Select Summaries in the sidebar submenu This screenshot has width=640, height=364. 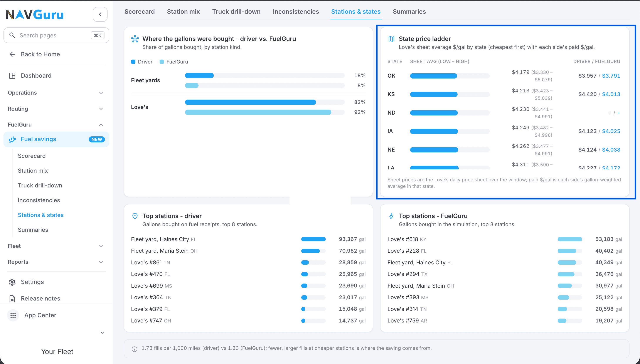point(33,230)
